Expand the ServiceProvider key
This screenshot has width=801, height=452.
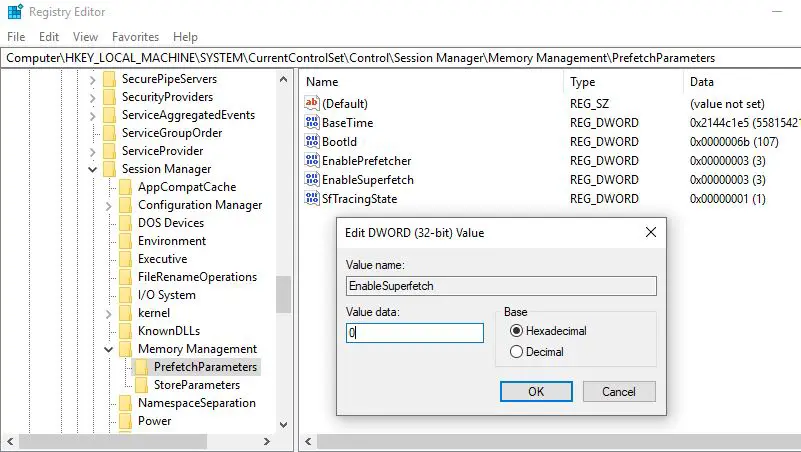pyautogui.click(x=92, y=152)
